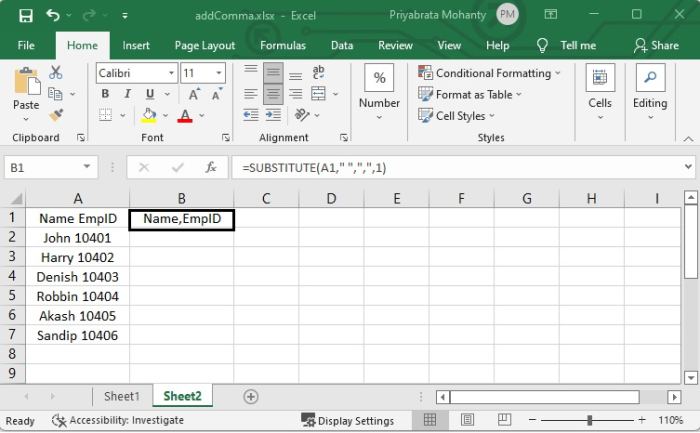Toggle Center horizontal alignment
700x433 pixels.
273,95
